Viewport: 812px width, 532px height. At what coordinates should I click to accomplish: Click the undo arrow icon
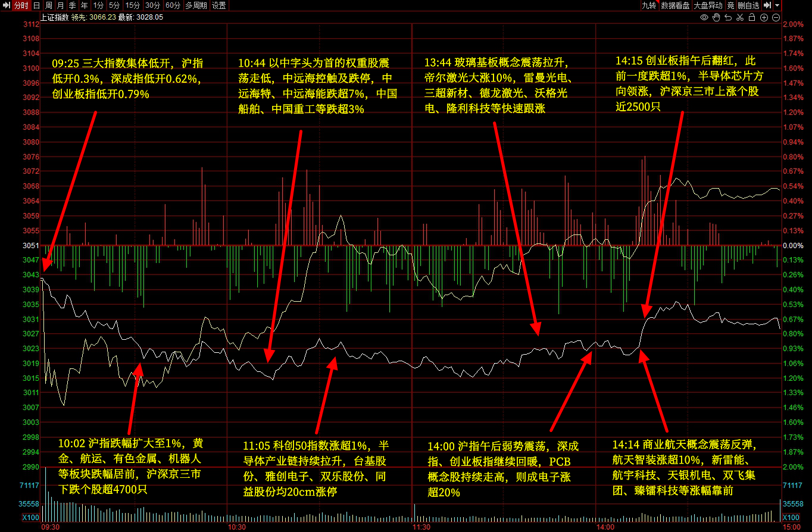coord(728,17)
